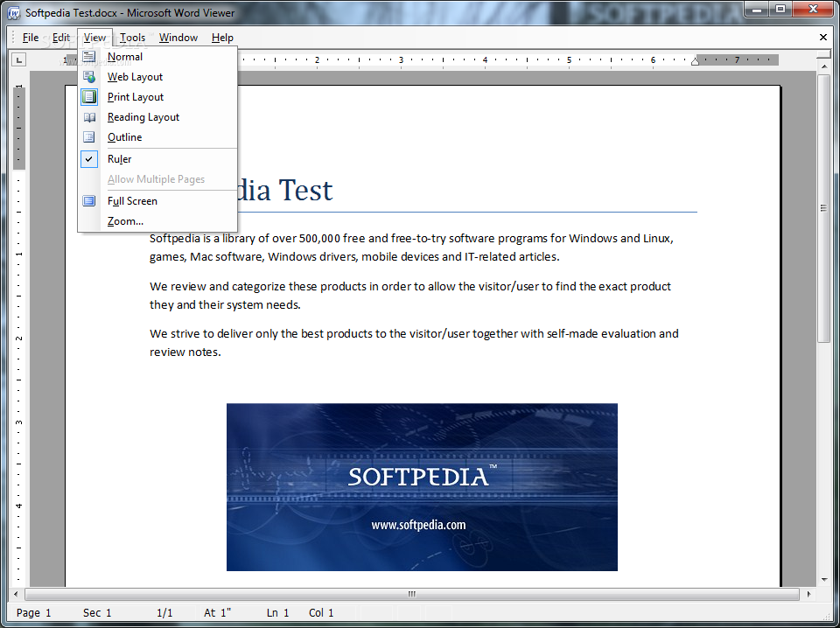Click the vertical scrollbar thumb

[824, 208]
